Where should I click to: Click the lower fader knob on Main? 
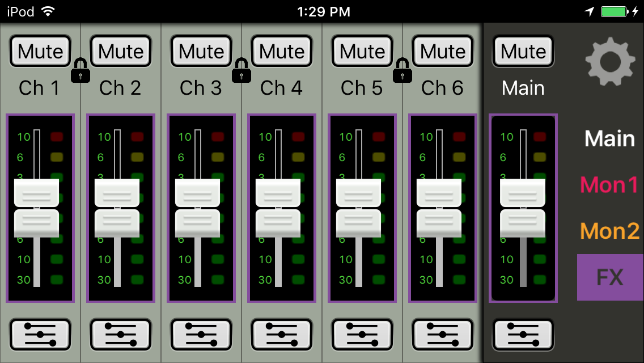(523, 223)
